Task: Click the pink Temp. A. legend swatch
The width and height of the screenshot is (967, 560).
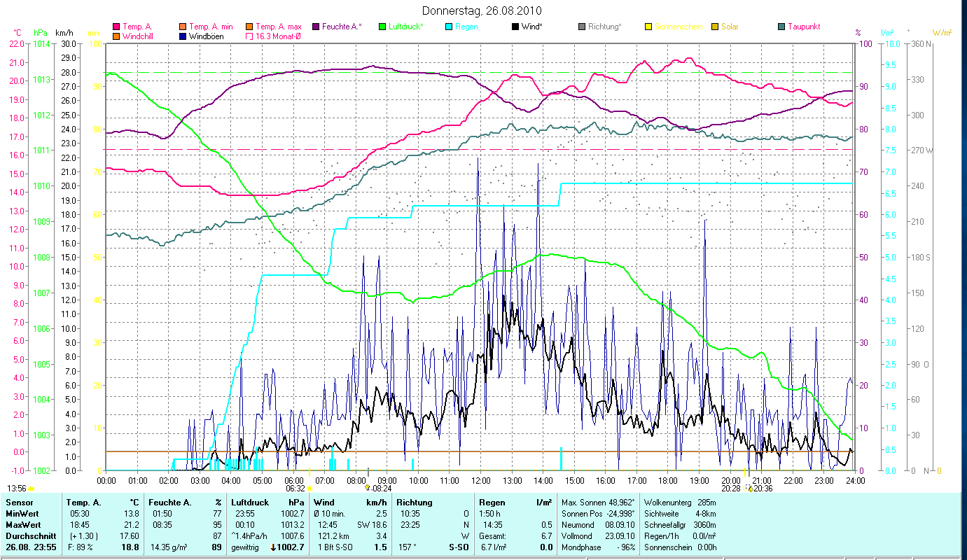Action: 116,27
